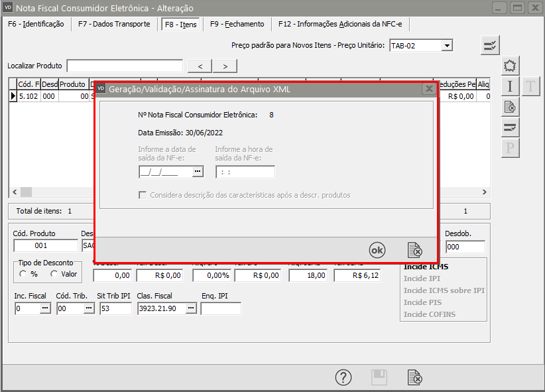Click the 18,00 ICMS aliquot field

pos(308,275)
